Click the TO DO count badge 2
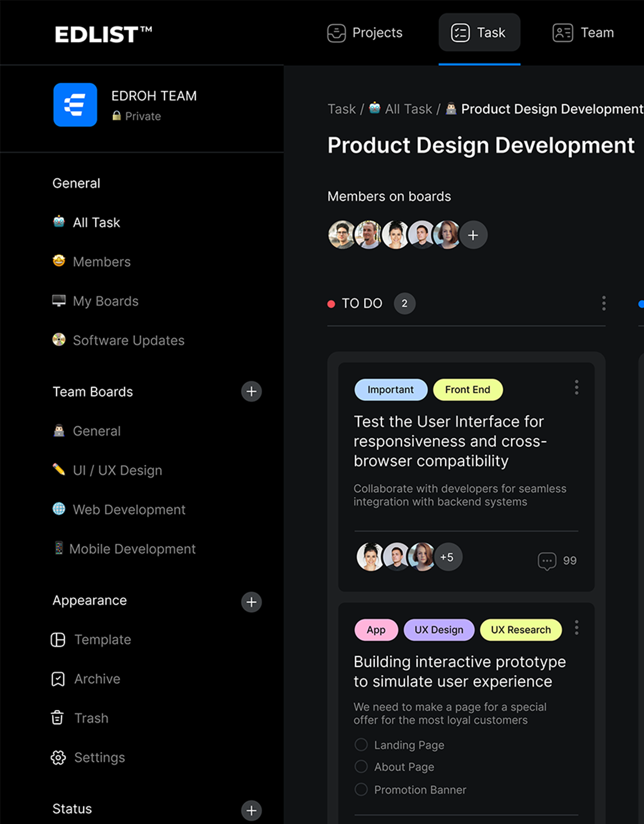This screenshot has height=824, width=644. pyautogui.click(x=405, y=303)
